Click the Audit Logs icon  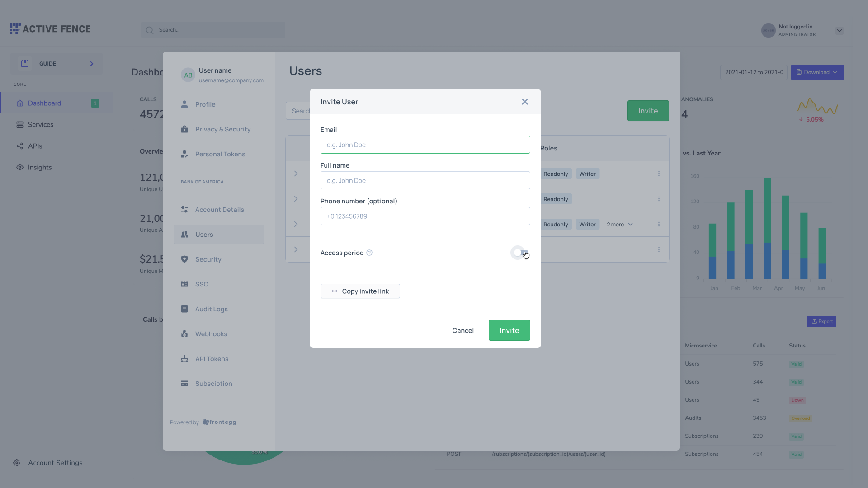pos(184,309)
